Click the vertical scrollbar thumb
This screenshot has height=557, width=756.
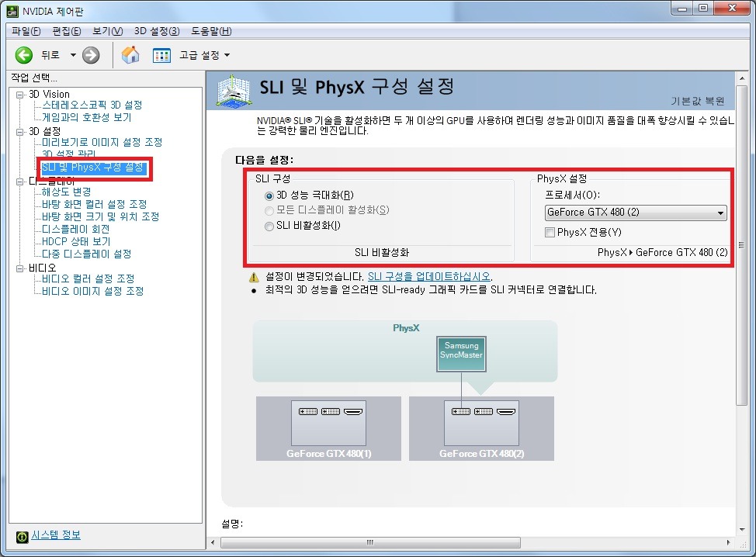click(x=741, y=246)
